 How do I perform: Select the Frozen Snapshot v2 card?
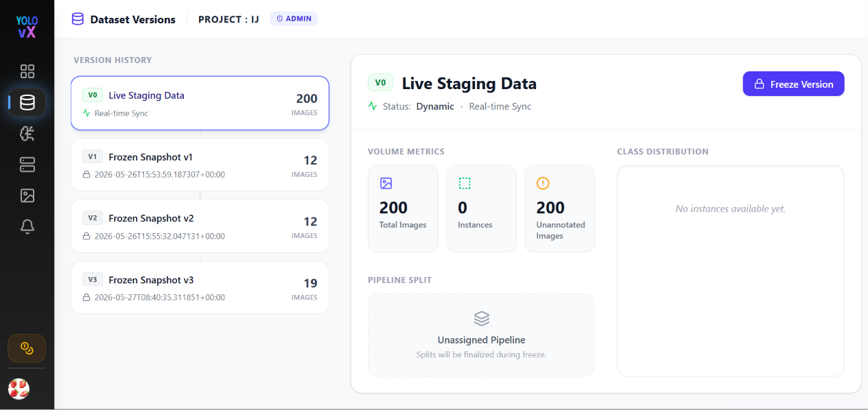click(200, 226)
